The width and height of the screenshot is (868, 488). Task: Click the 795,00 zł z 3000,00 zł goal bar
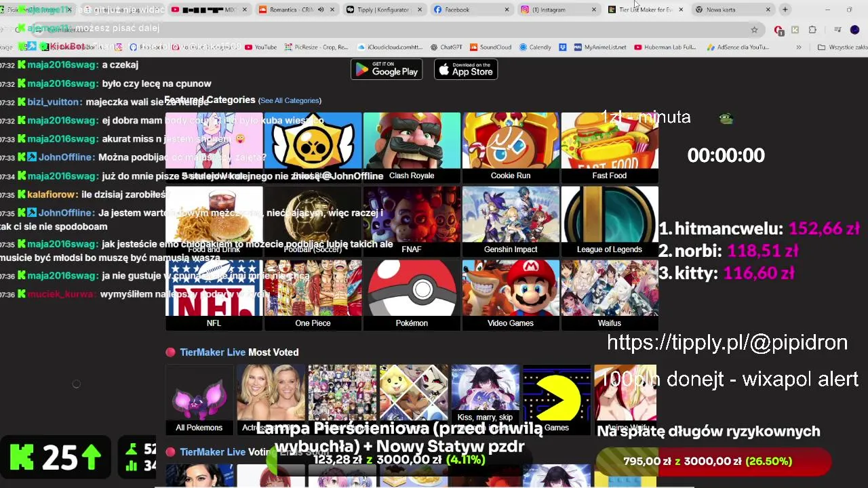pos(713,462)
